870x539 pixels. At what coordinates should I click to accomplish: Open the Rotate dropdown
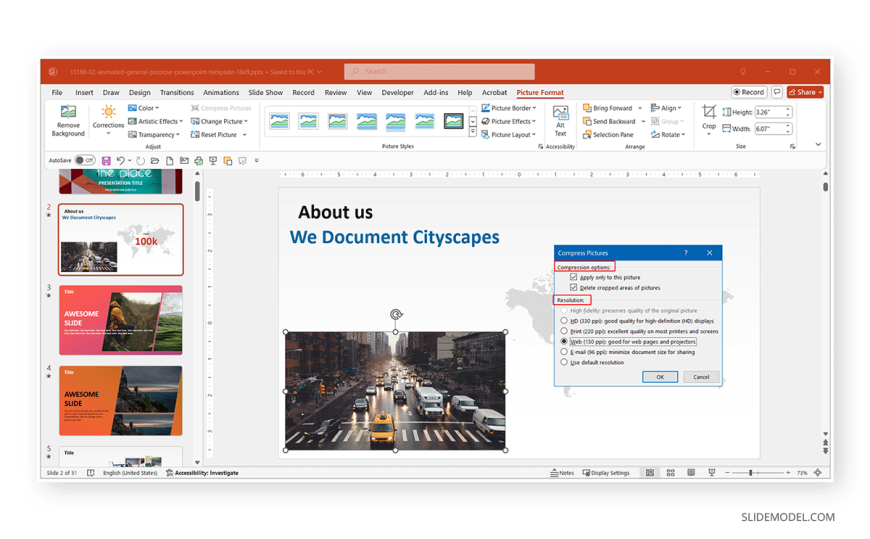point(668,135)
